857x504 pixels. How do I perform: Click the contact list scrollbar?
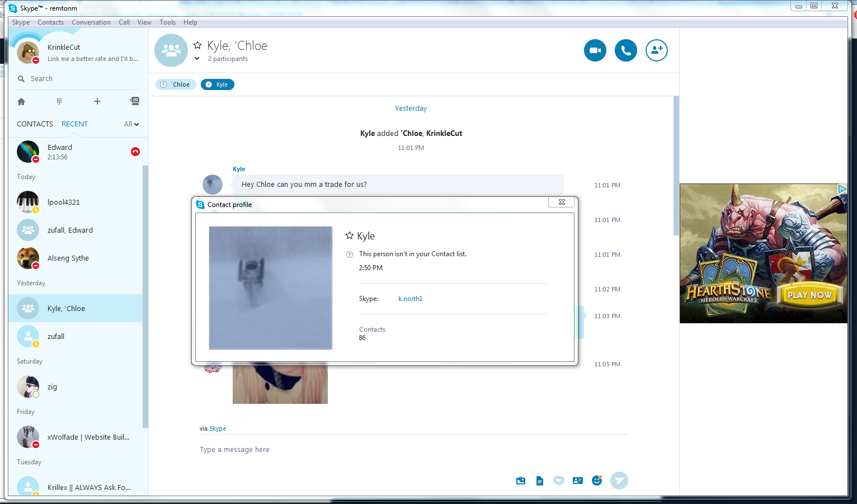click(145, 296)
